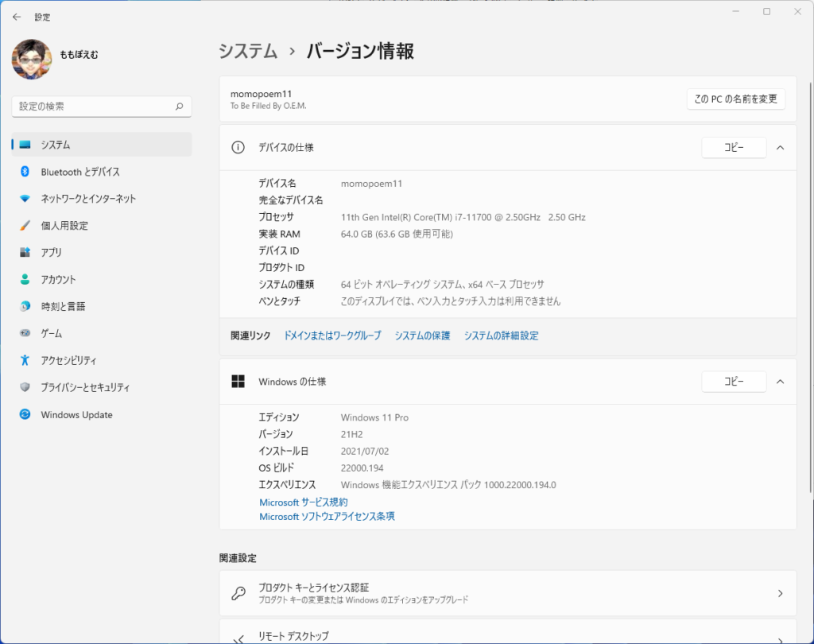Click the アクセシビリティ figure icon
Viewport: 814px width, 644px height.
pyautogui.click(x=25, y=360)
